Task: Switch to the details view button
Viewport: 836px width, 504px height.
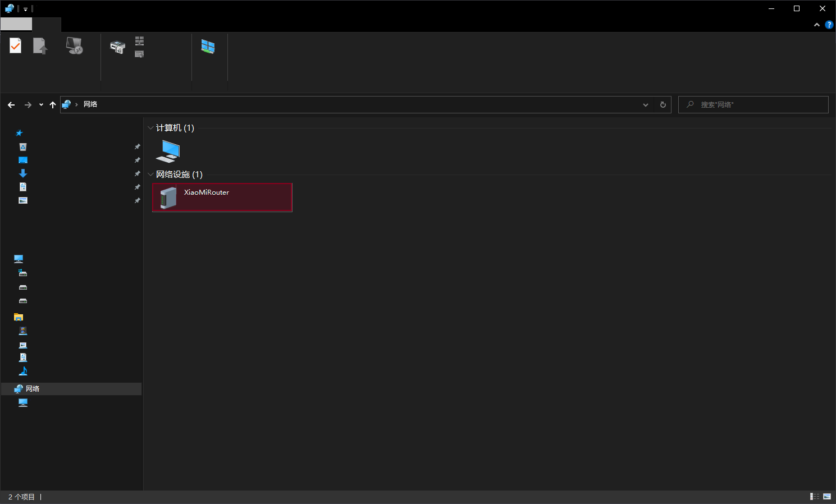Action: 815,496
